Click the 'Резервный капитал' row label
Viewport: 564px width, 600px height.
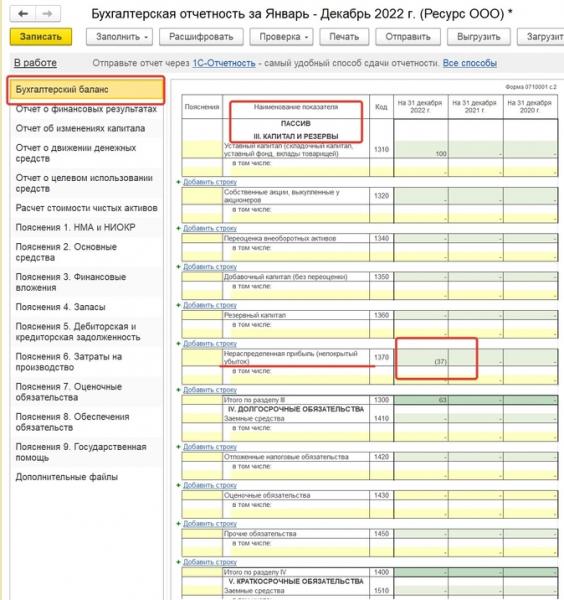pyautogui.click(x=255, y=315)
